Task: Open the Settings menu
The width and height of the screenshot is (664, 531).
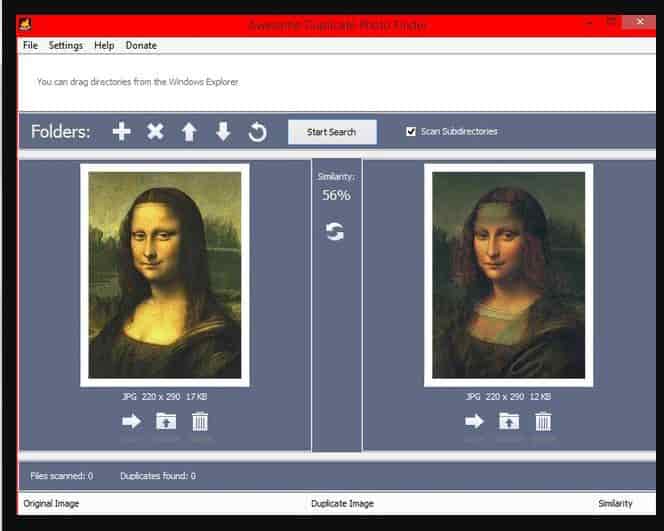Action: (x=66, y=45)
